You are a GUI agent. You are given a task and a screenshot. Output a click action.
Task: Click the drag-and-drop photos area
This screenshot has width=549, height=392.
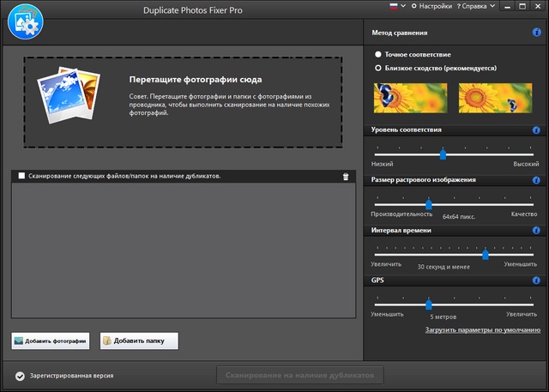pyautogui.click(x=183, y=102)
